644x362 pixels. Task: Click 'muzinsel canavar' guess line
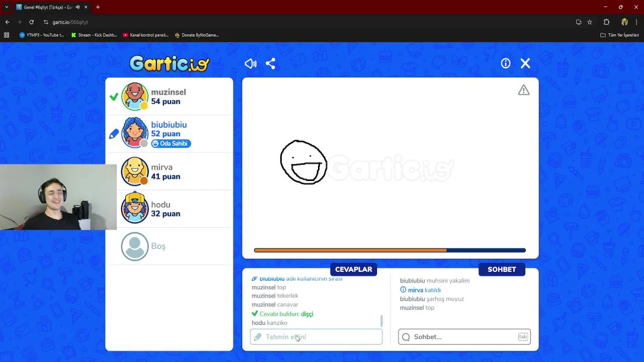tap(275, 305)
